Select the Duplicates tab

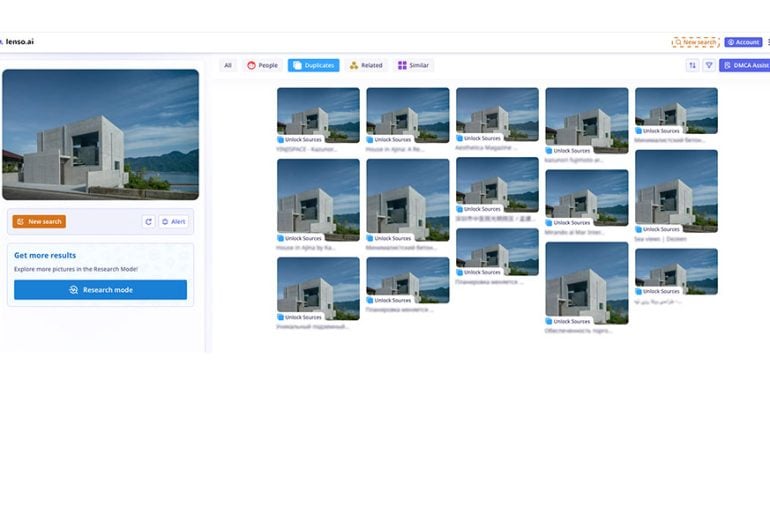coord(313,65)
